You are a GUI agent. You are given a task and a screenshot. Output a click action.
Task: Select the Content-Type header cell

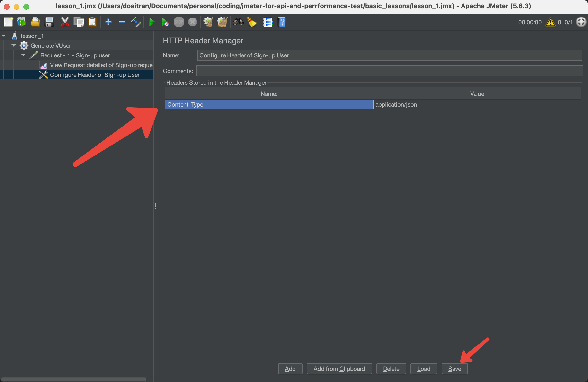coord(268,104)
